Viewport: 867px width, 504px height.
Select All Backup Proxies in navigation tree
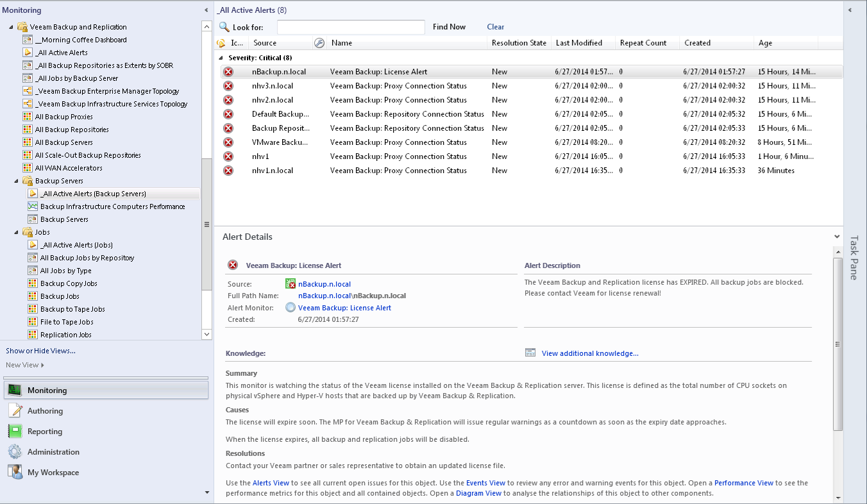point(63,117)
